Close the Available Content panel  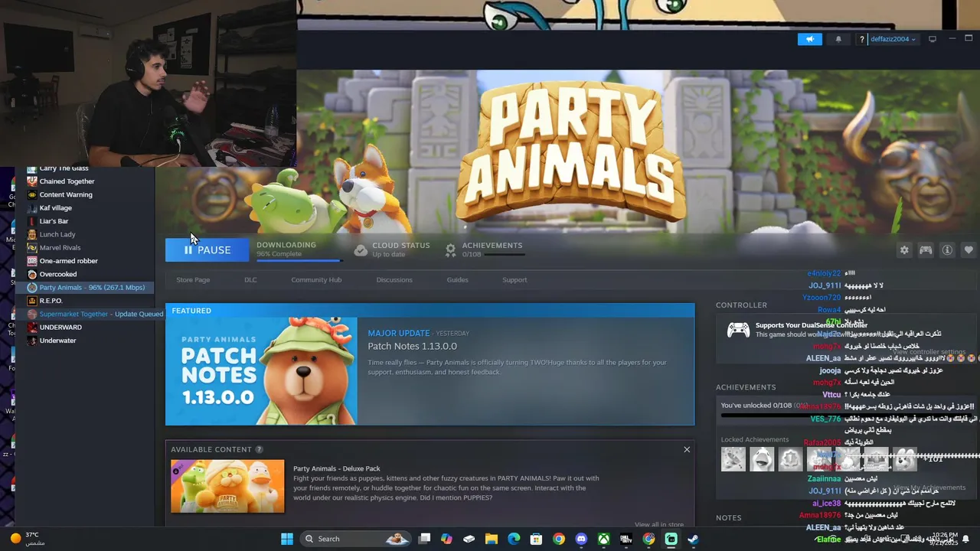pos(687,449)
